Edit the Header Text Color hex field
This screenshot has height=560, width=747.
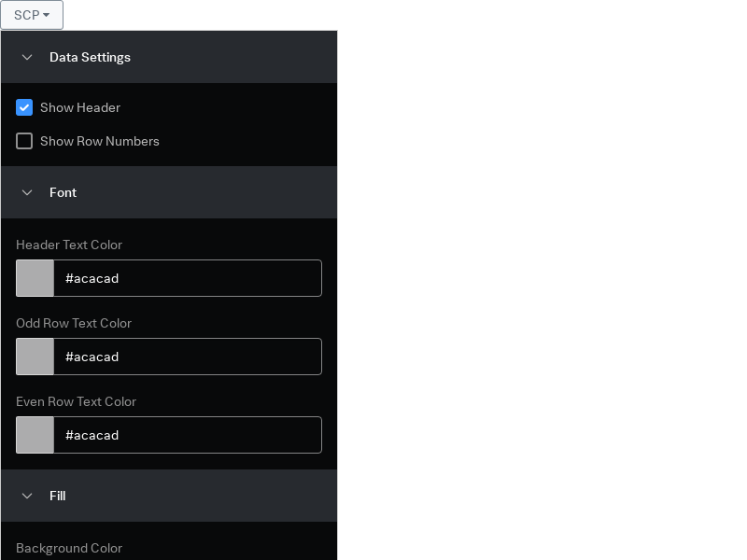(x=188, y=278)
